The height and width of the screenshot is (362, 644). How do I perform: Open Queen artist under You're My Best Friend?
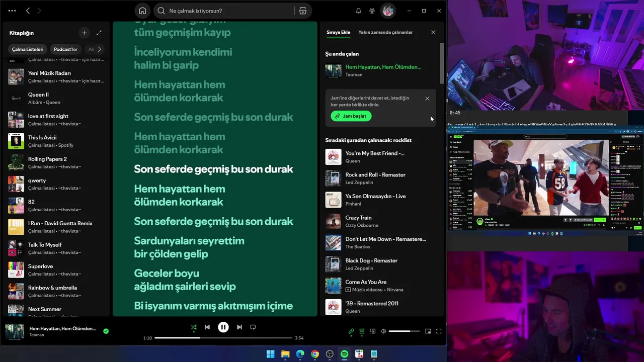pos(353,161)
